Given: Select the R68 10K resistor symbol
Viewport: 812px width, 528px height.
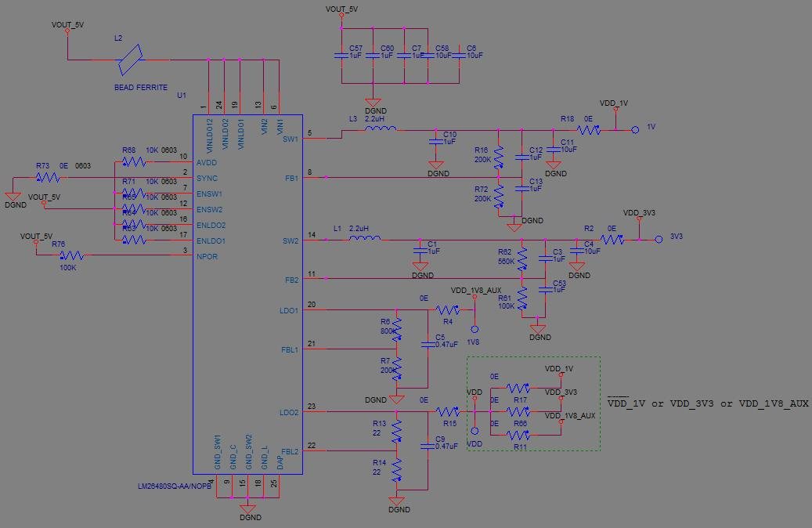Looking at the screenshot, I should tap(134, 161).
